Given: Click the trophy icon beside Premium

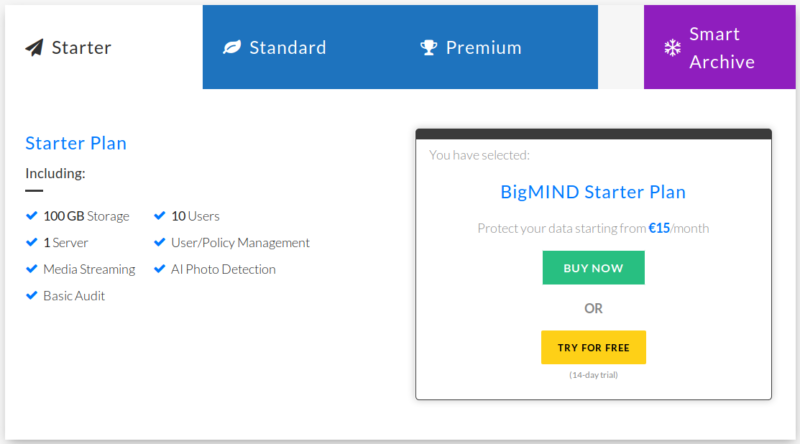Looking at the screenshot, I should click(x=429, y=47).
